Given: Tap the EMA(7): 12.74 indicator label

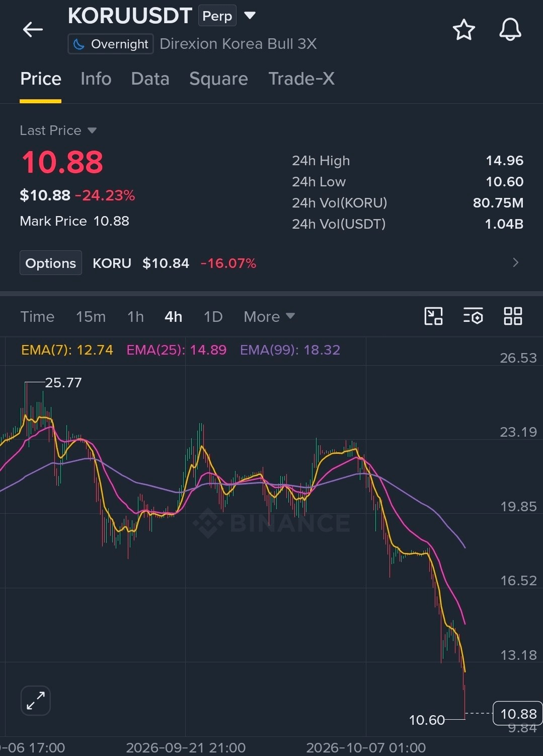Looking at the screenshot, I should [67, 350].
